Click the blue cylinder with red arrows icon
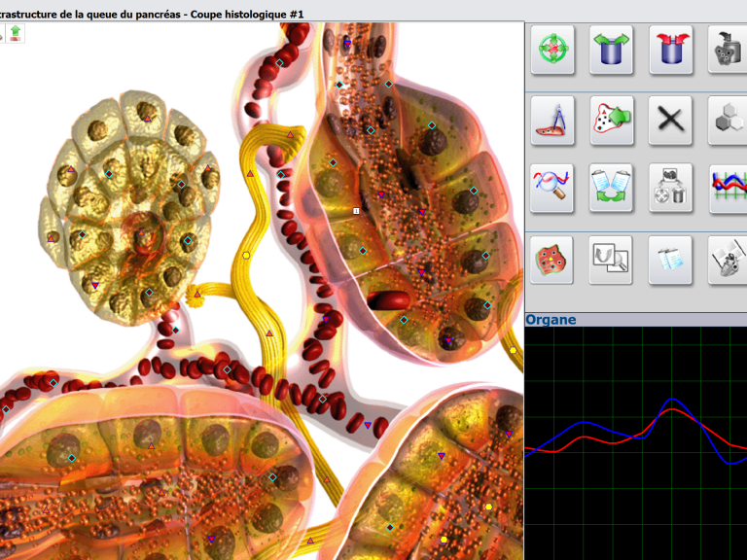The height and width of the screenshot is (560, 747). (671, 50)
